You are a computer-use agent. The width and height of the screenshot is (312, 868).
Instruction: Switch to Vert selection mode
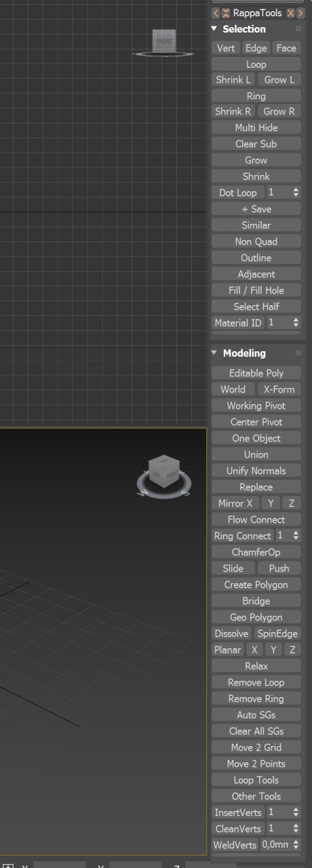coord(226,48)
